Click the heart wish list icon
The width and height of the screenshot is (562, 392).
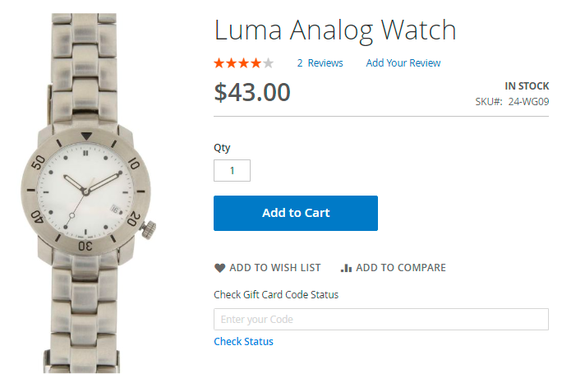tap(219, 268)
